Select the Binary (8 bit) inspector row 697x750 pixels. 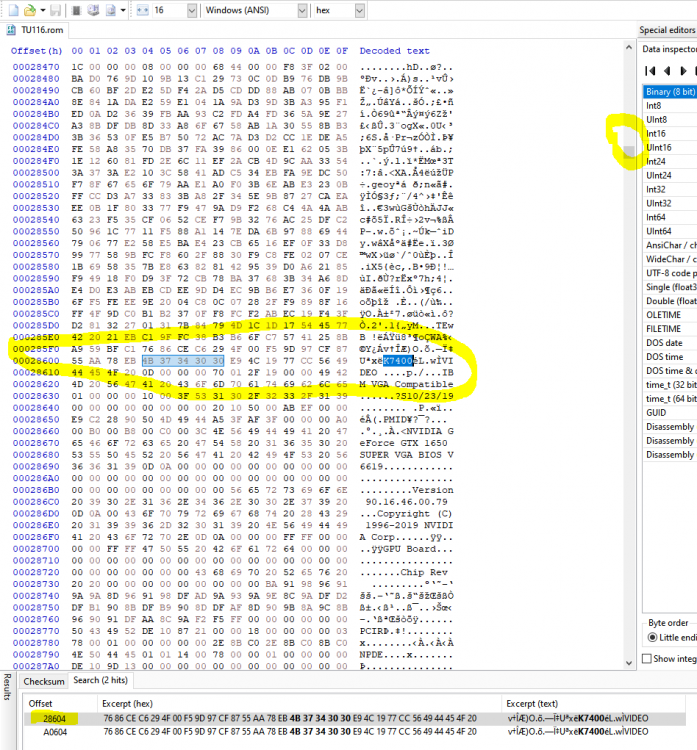670,92
